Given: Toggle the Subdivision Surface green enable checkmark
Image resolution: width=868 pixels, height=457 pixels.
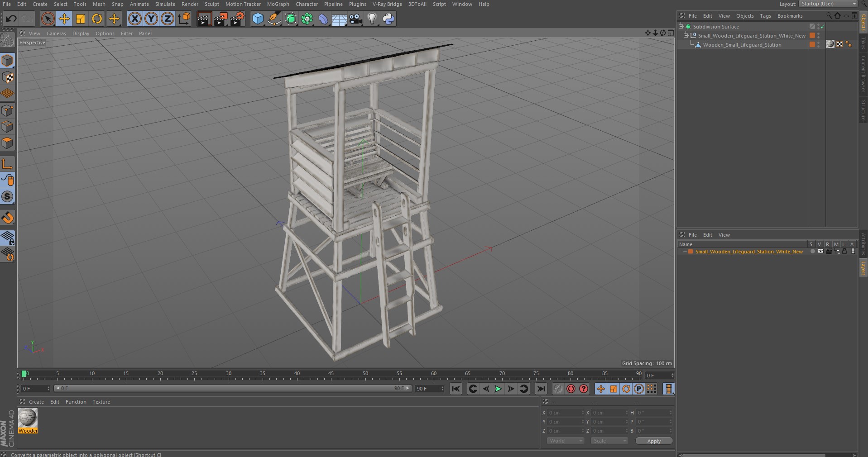Looking at the screenshot, I should 823,27.
